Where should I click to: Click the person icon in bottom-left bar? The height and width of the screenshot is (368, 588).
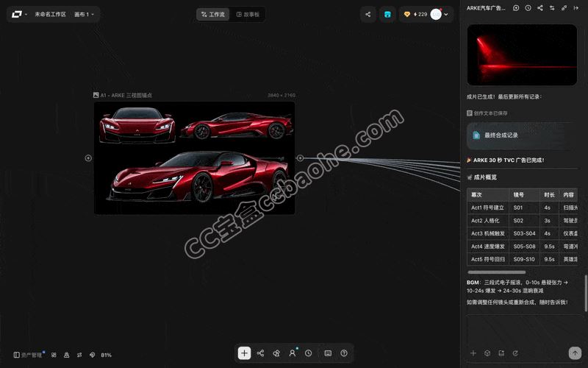(x=66, y=355)
